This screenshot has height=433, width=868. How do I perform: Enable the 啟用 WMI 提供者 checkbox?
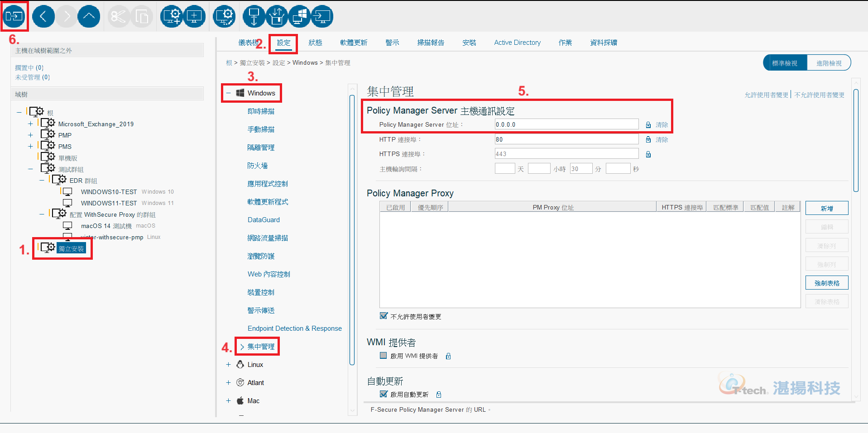pos(384,356)
